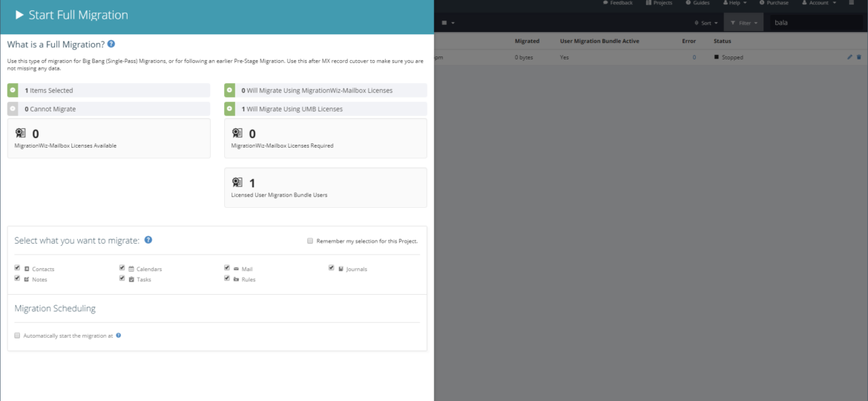Image resolution: width=868 pixels, height=401 pixels.
Task: Open the Account dropdown menu
Action: (819, 3)
